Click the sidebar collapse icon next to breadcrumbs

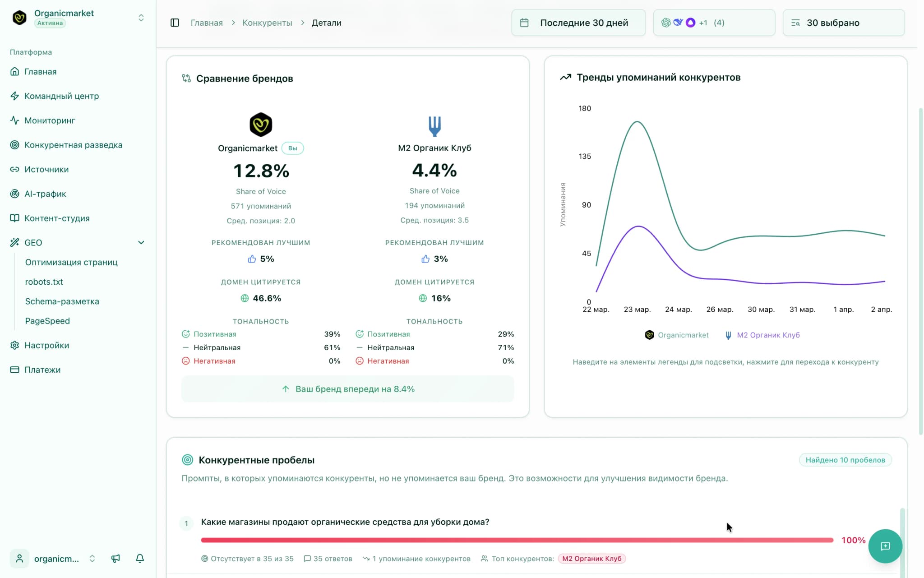point(175,23)
